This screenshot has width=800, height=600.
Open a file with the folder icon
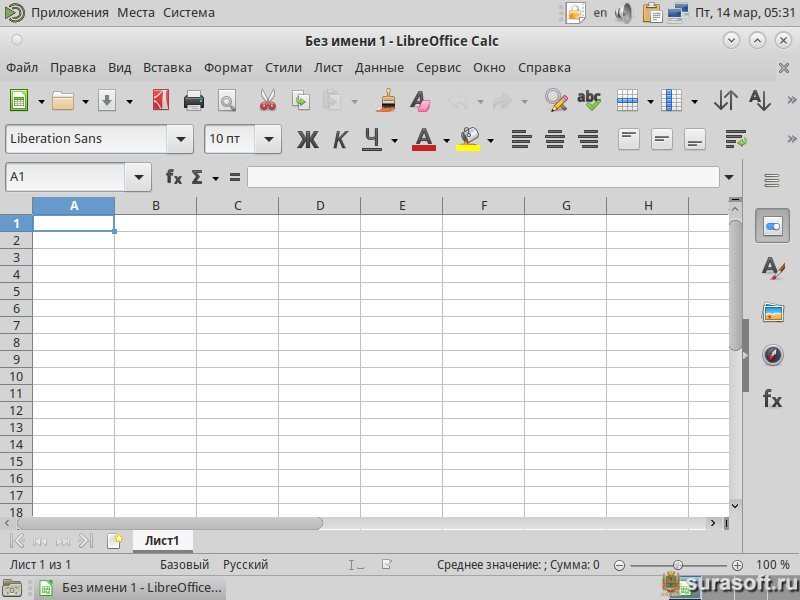click(x=63, y=101)
